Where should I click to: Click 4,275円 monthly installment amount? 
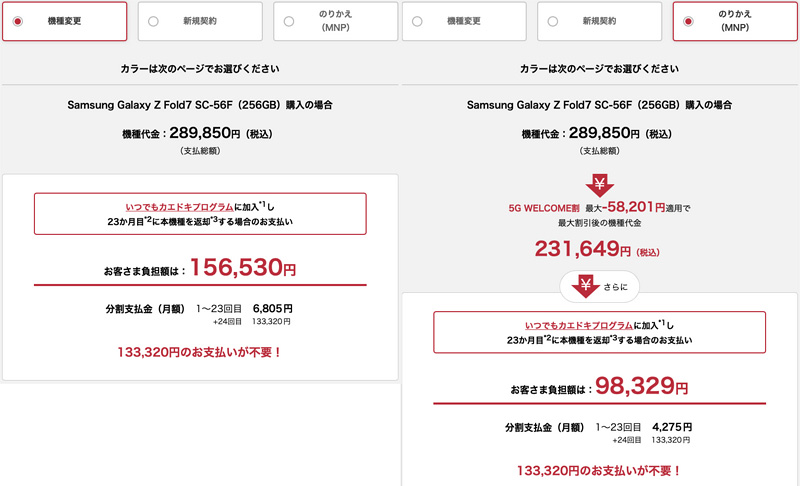click(x=672, y=427)
